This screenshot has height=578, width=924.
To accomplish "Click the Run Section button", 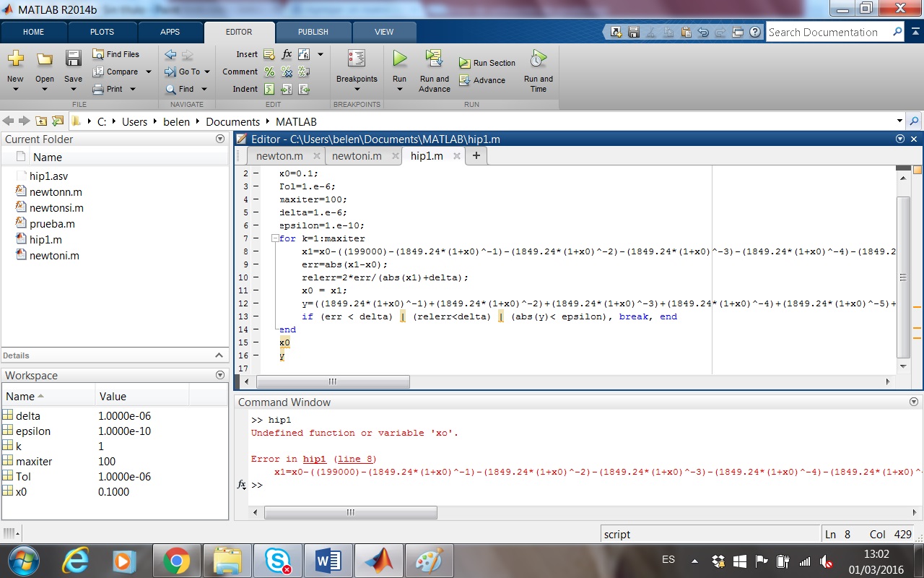I will coord(487,63).
